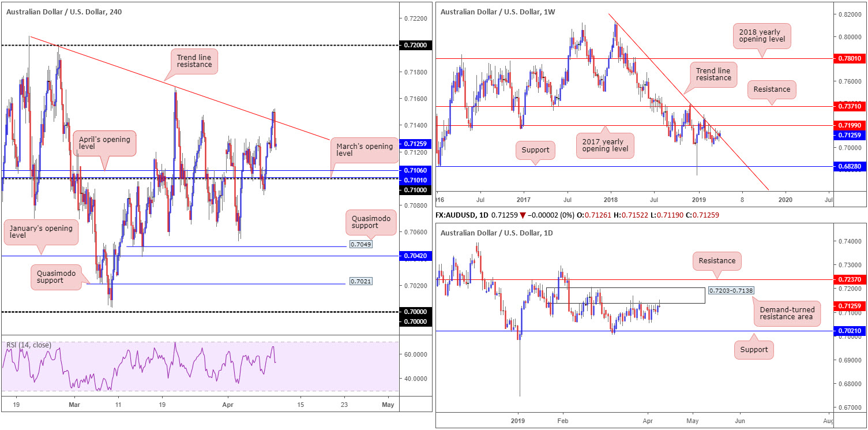Image resolution: width=868 pixels, height=430 pixels.
Task: Click the 0.7203-0.7138 zone label
Action: pyautogui.click(x=730, y=290)
